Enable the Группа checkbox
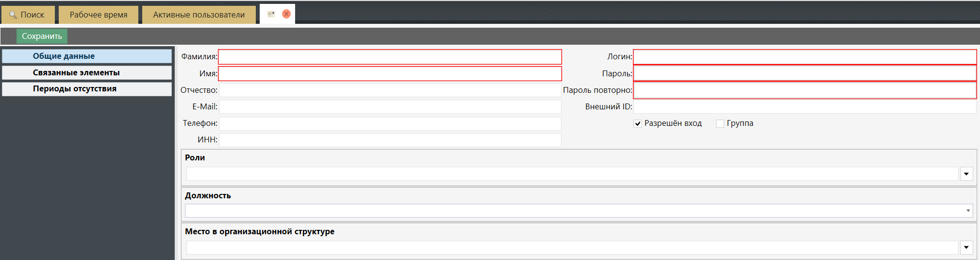Screen dimensions: 980x260 click(720, 124)
